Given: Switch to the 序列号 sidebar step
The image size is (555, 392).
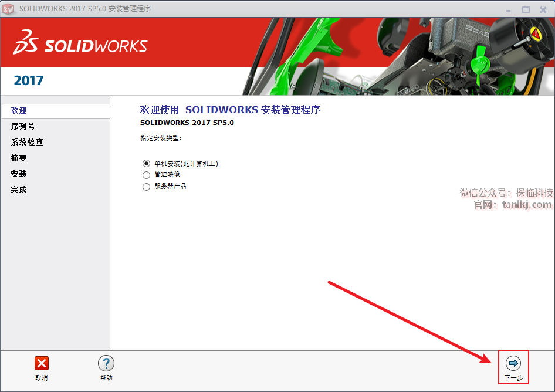Looking at the screenshot, I should [x=23, y=126].
